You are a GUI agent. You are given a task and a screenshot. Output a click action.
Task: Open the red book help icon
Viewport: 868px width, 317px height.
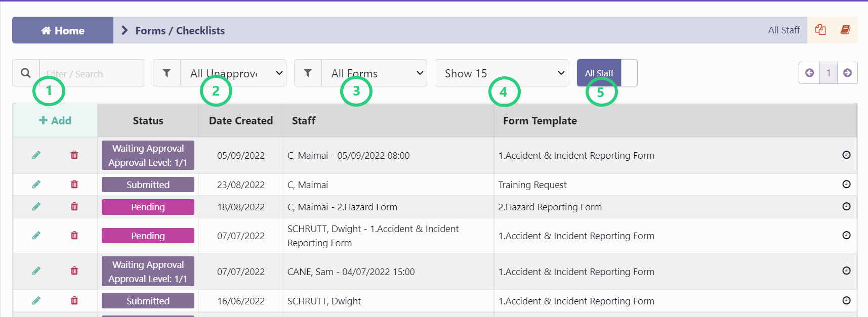[845, 30]
